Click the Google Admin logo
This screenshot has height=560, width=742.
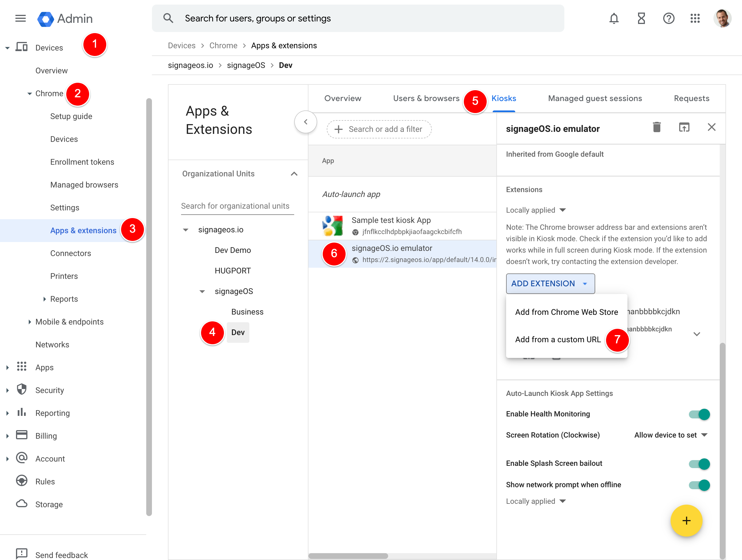coord(65,19)
